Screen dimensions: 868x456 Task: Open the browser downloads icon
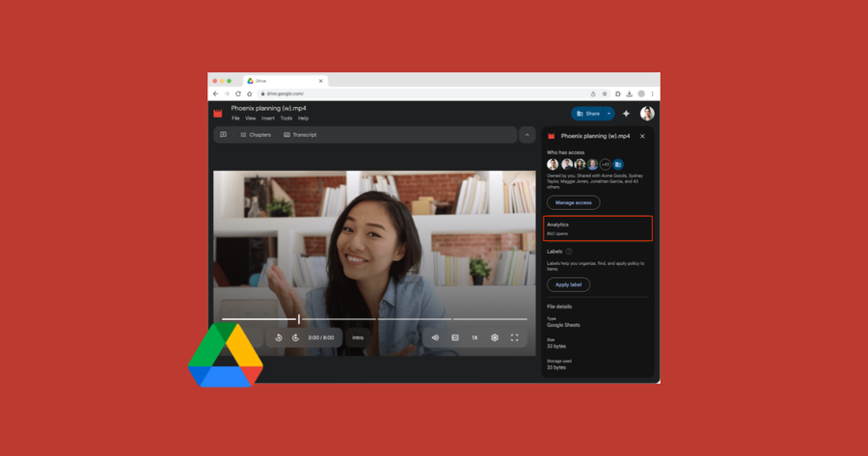point(629,94)
